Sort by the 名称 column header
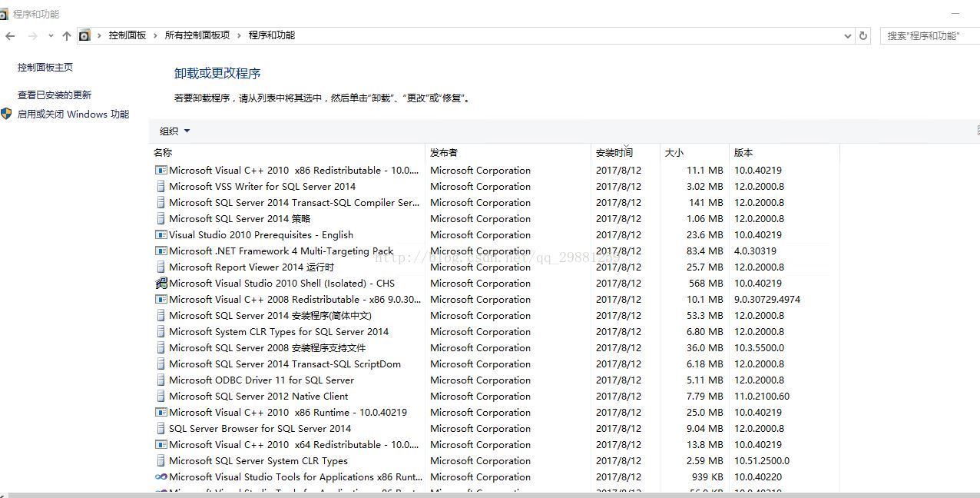Screen dimensions: 980x498 [288, 153]
